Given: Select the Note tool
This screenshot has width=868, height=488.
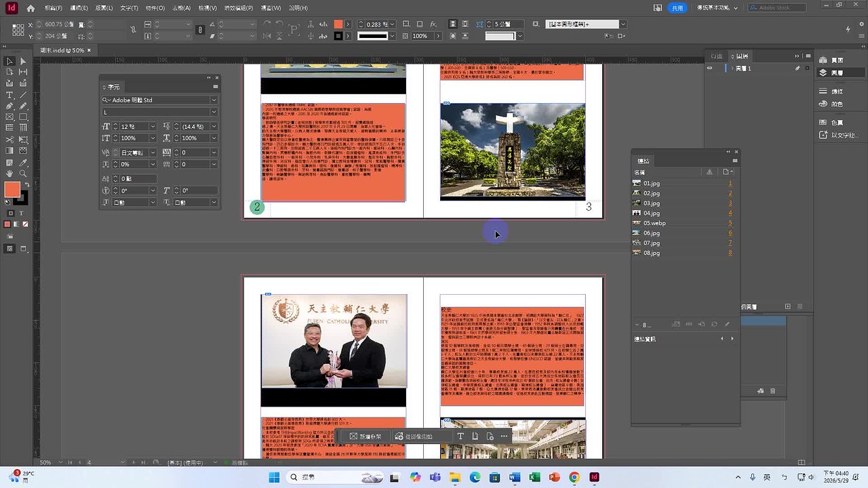Looking at the screenshot, I should 9,163.
